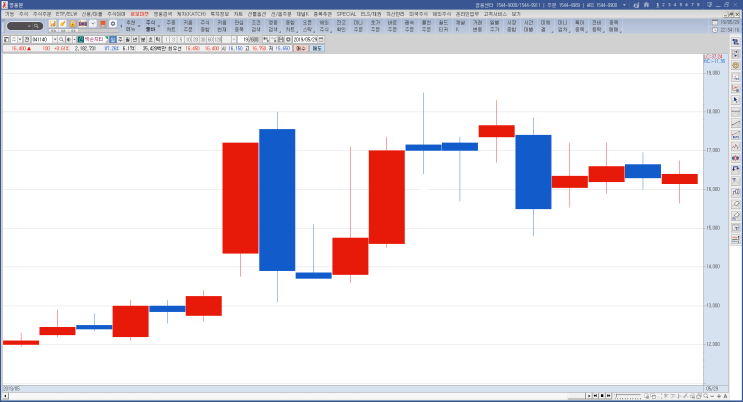The height and width of the screenshot is (402, 743).
Task: Click the top icon of right chart toolbar
Action: [x=735, y=42]
